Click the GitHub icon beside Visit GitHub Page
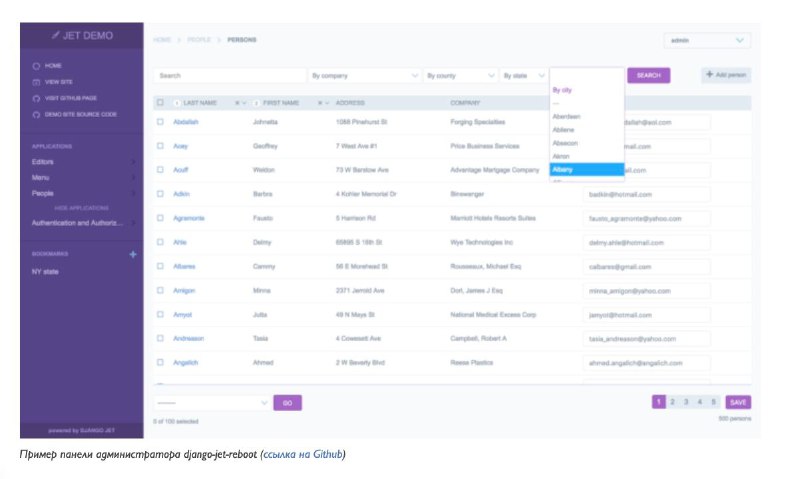This screenshot has width=800, height=479. 36,98
